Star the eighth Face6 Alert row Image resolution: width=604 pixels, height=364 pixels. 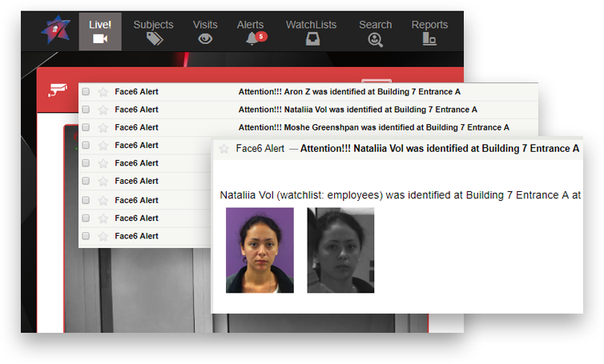(x=103, y=218)
